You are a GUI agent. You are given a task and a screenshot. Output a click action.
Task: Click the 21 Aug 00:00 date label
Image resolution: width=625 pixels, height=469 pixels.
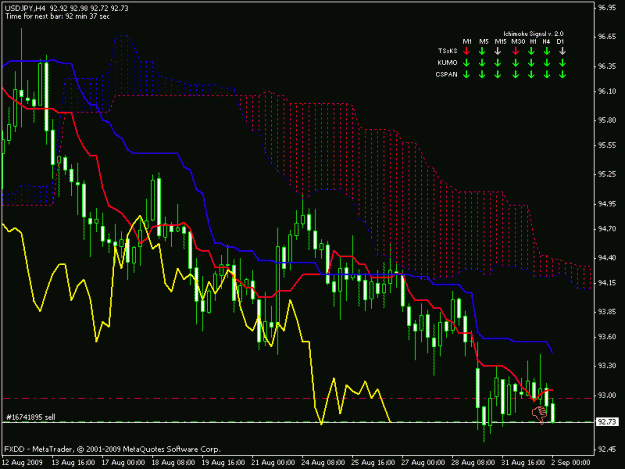tap(273, 462)
